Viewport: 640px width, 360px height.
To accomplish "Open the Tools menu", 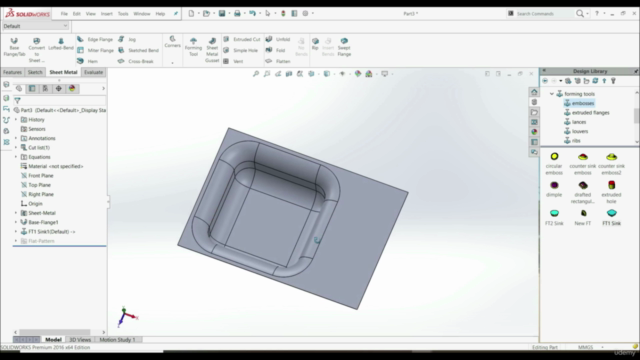I will [x=123, y=13].
